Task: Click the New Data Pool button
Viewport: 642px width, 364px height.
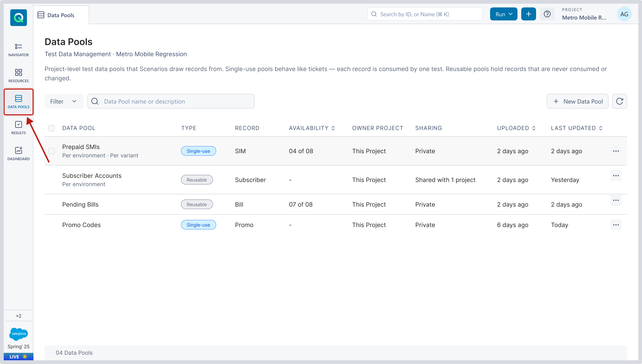Action: coord(577,101)
